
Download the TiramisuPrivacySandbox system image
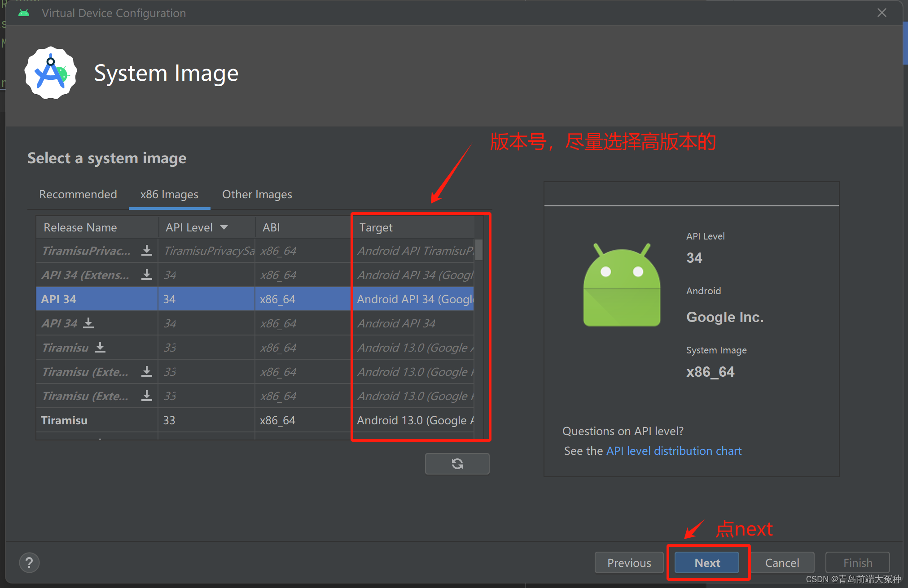[146, 250]
